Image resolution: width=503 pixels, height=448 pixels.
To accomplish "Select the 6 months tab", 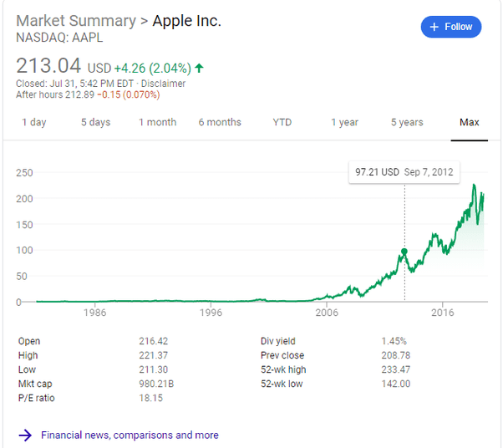I will [x=220, y=122].
